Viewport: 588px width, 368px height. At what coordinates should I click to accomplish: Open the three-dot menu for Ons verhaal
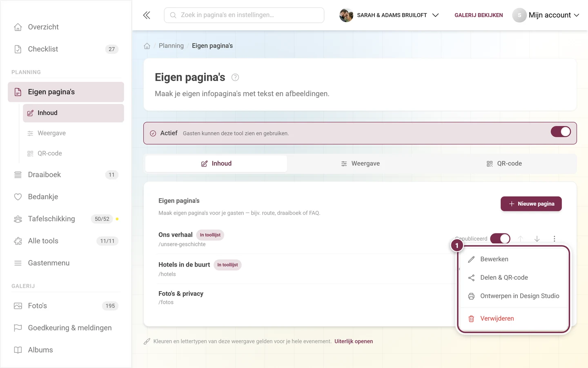tap(554, 239)
